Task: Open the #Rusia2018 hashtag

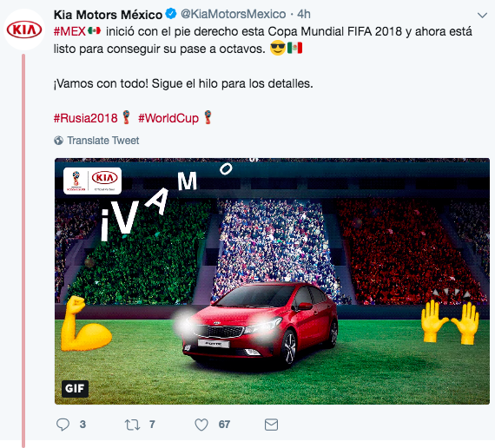Action: tap(86, 118)
